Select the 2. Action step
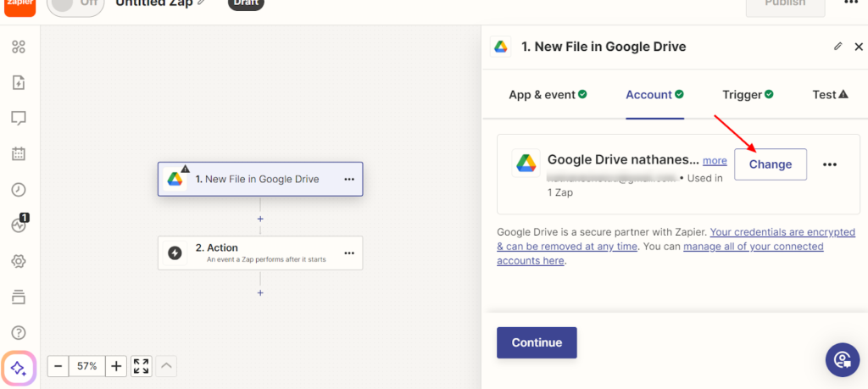This screenshot has height=389, width=868. (x=260, y=253)
